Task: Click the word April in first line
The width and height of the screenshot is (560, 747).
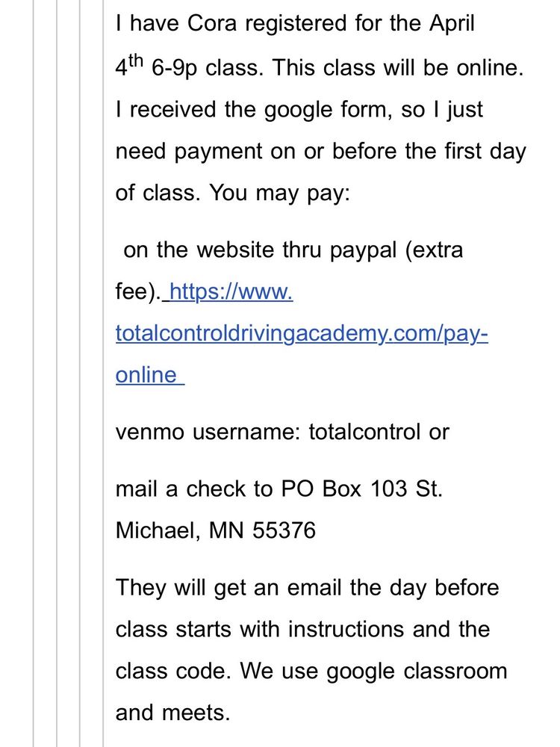Action: click(452, 25)
